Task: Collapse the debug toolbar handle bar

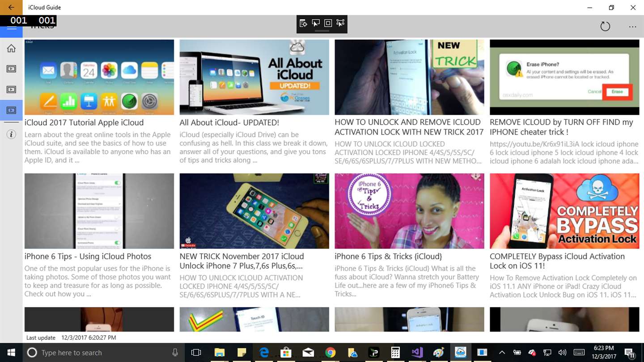Action: pyautogui.click(x=322, y=31)
